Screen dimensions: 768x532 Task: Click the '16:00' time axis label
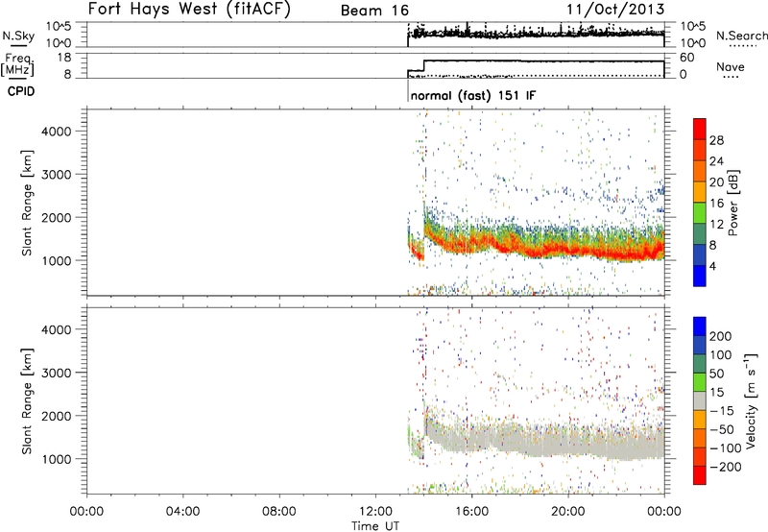click(471, 512)
